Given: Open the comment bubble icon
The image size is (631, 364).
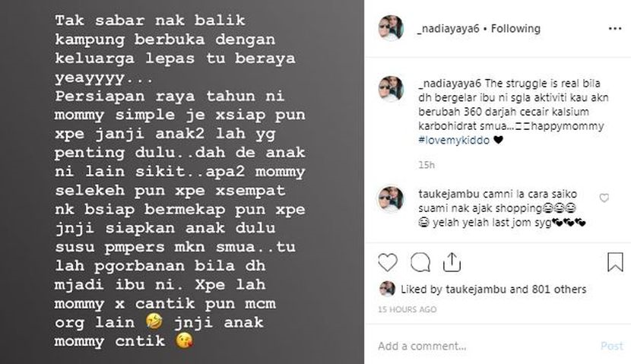Looking at the screenshot, I should tap(420, 263).
